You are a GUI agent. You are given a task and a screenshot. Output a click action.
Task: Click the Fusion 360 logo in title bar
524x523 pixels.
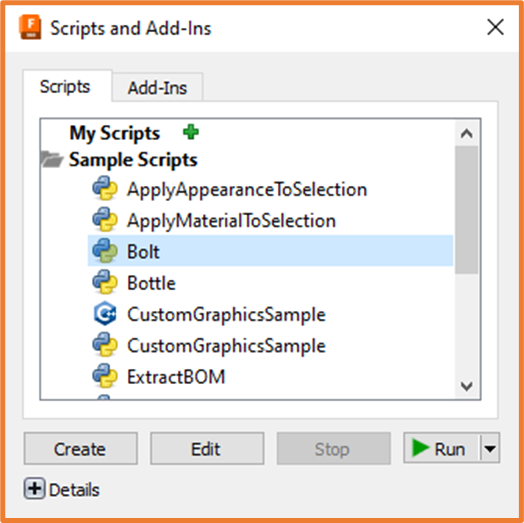point(30,27)
